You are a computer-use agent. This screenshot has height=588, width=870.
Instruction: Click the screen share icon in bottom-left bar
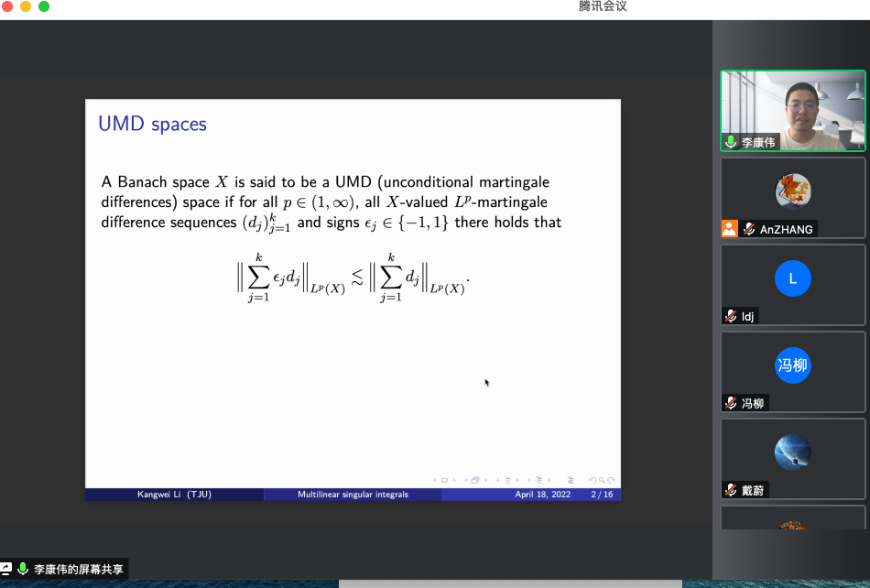coord(6,569)
